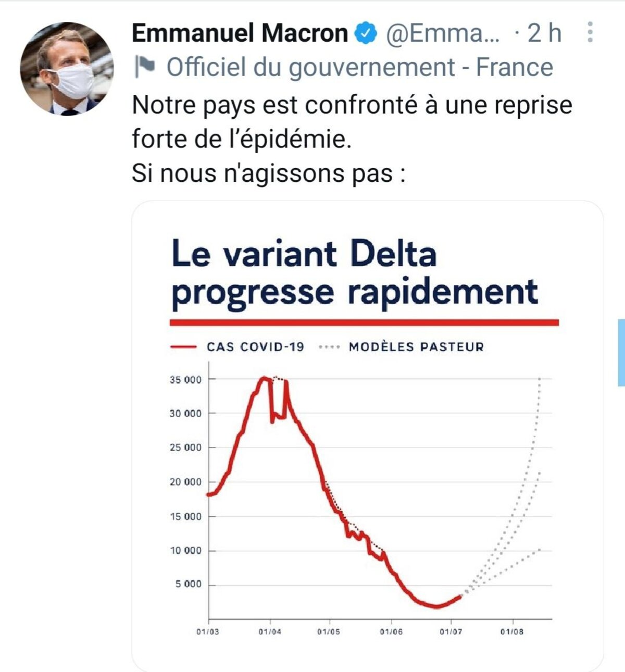This screenshot has width=625, height=672.
Task: Click the dotted line icon in the legend
Action: click(329, 346)
